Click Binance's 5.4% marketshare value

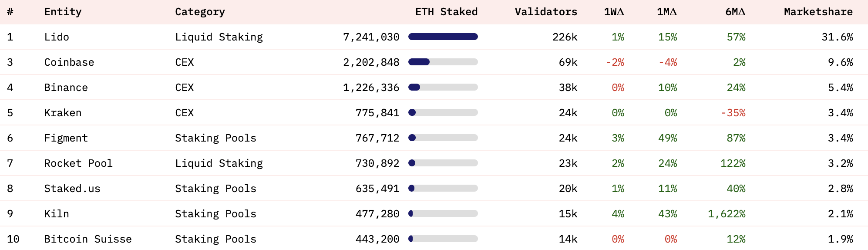(x=840, y=88)
